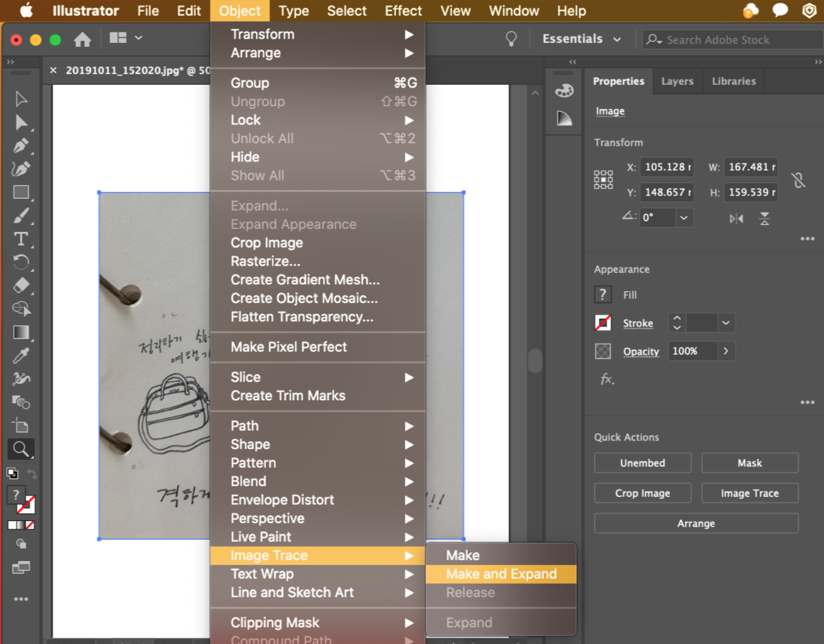Viewport: 824px width, 644px height.
Task: Set default fill and stroke
Action: point(12,473)
